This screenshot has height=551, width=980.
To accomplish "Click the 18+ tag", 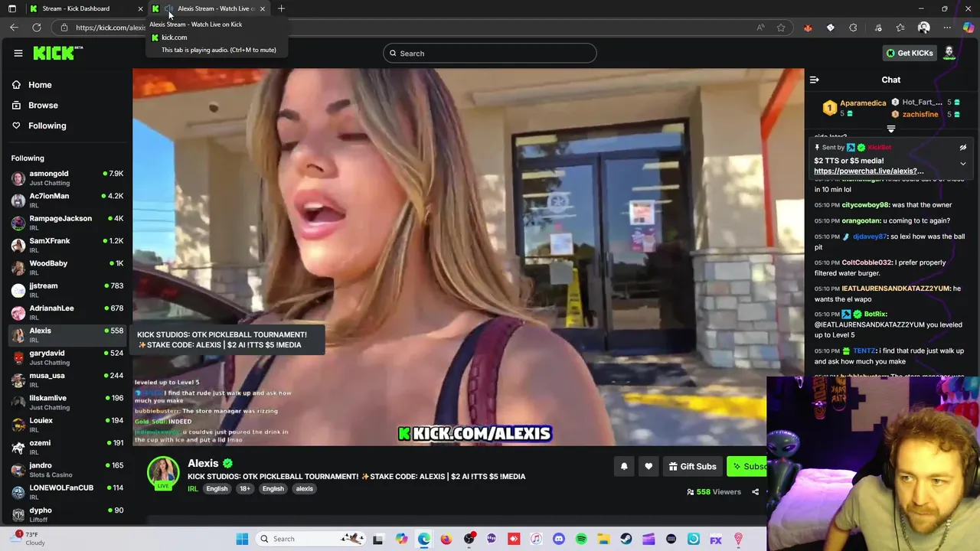I will coord(245,489).
